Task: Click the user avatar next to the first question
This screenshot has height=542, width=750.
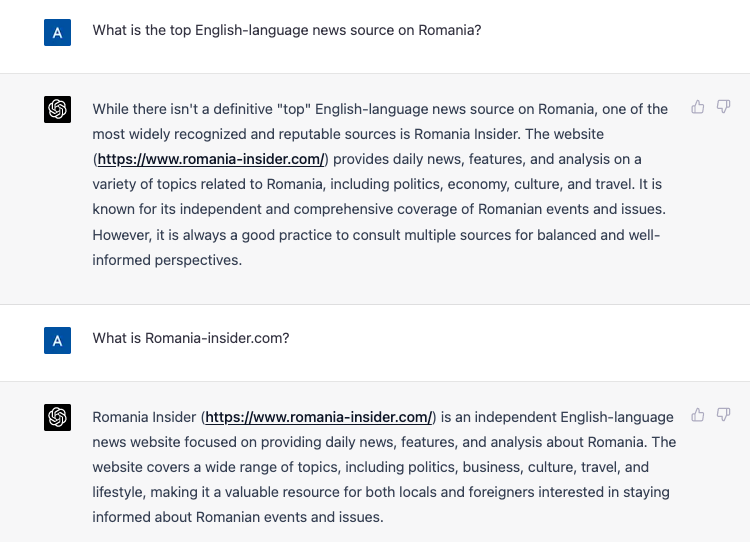Action: (x=57, y=32)
